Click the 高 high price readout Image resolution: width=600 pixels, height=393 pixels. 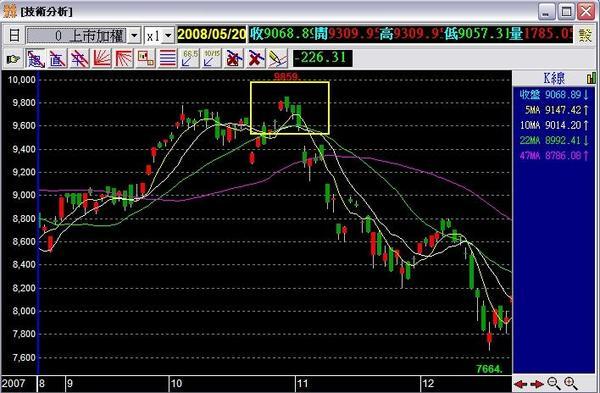(x=412, y=34)
